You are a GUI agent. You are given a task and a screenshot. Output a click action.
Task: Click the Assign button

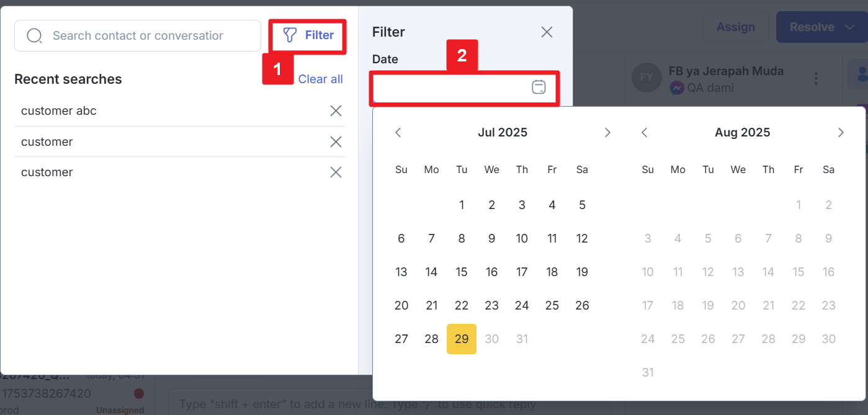(736, 27)
